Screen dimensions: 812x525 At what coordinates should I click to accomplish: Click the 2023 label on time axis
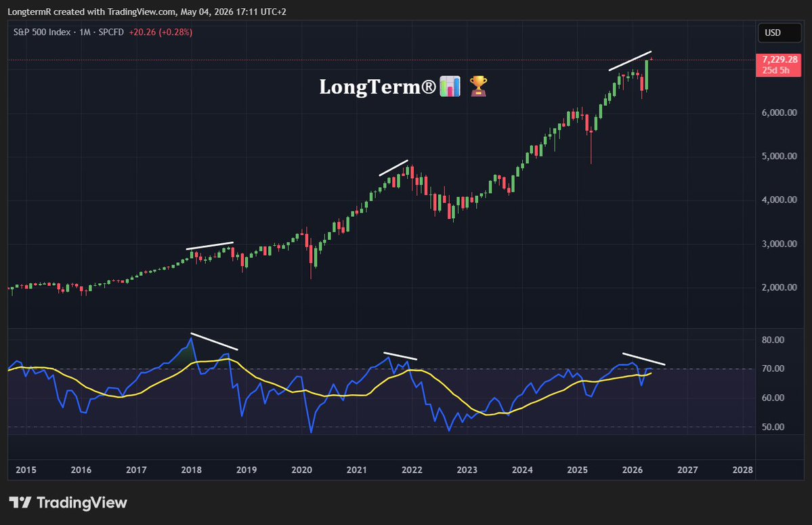point(467,470)
